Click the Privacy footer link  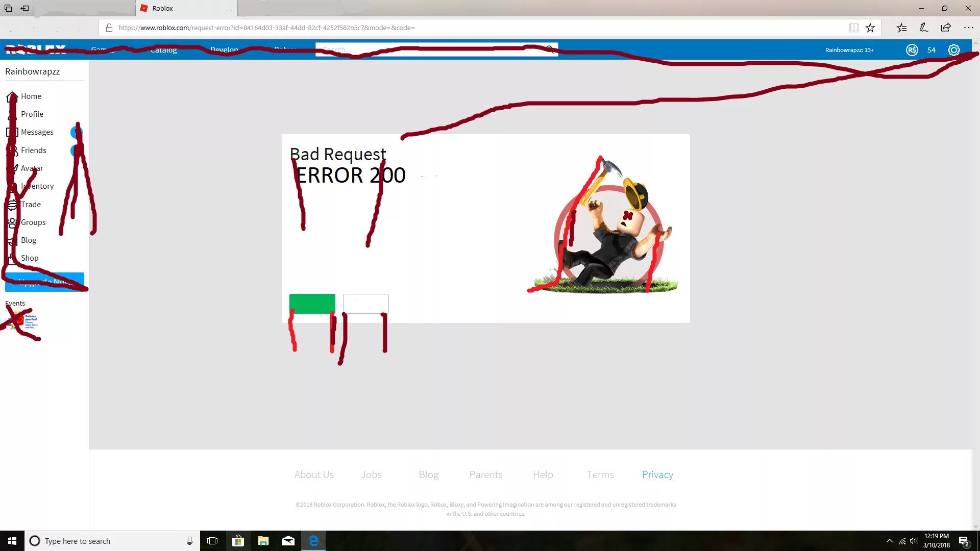pyautogui.click(x=657, y=474)
